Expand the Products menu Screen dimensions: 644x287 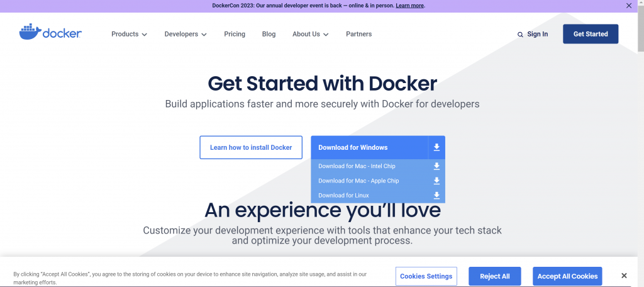pyautogui.click(x=129, y=34)
